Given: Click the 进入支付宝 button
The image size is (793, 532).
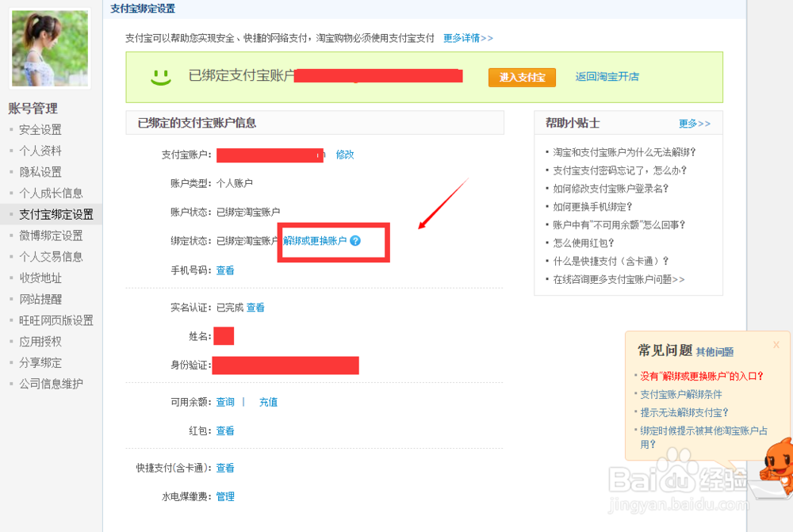Looking at the screenshot, I should tap(521, 78).
